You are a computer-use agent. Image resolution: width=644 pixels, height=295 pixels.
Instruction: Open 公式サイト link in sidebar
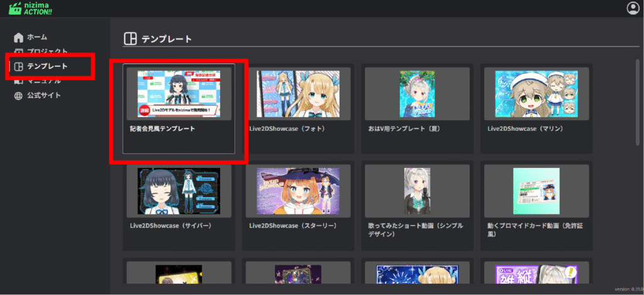click(x=44, y=96)
